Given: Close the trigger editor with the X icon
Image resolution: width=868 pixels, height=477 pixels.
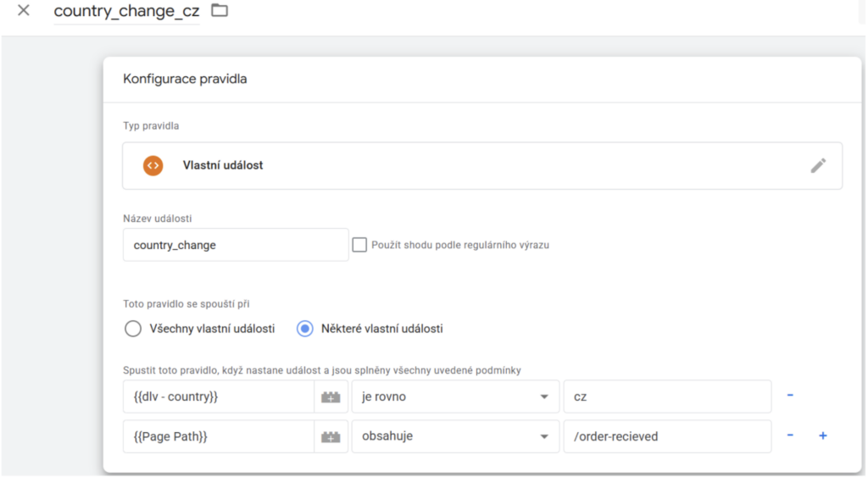Looking at the screenshot, I should tap(24, 11).
